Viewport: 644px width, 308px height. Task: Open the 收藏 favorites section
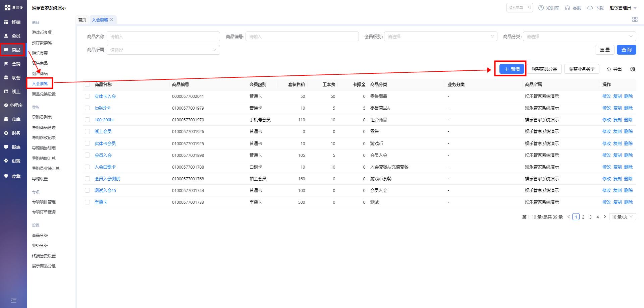pyautogui.click(x=13, y=176)
